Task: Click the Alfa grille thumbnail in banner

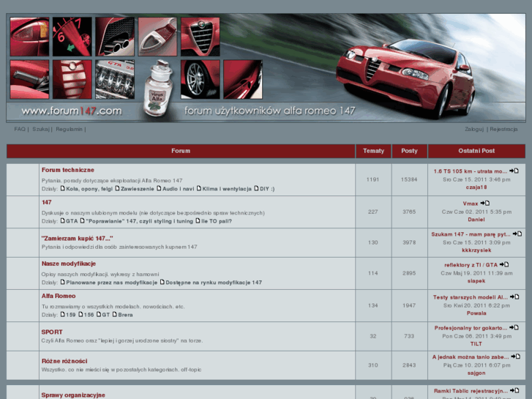Action: pos(201,37)
